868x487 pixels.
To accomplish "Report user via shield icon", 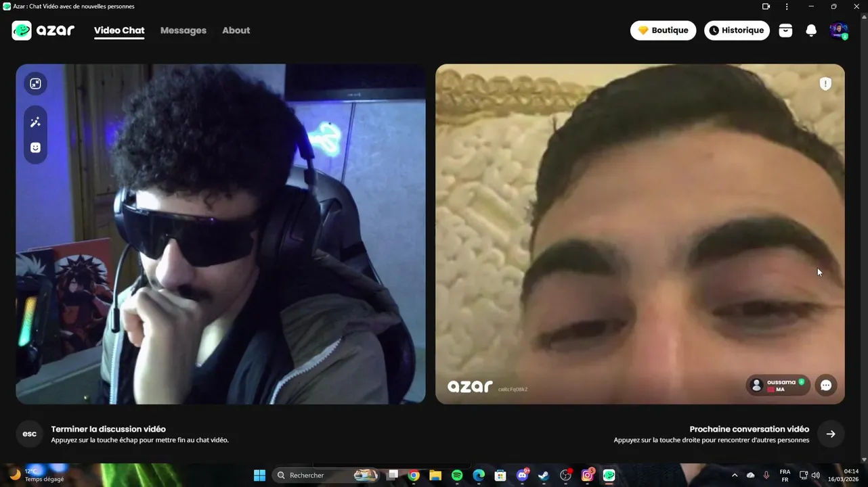I will point(825,84).
